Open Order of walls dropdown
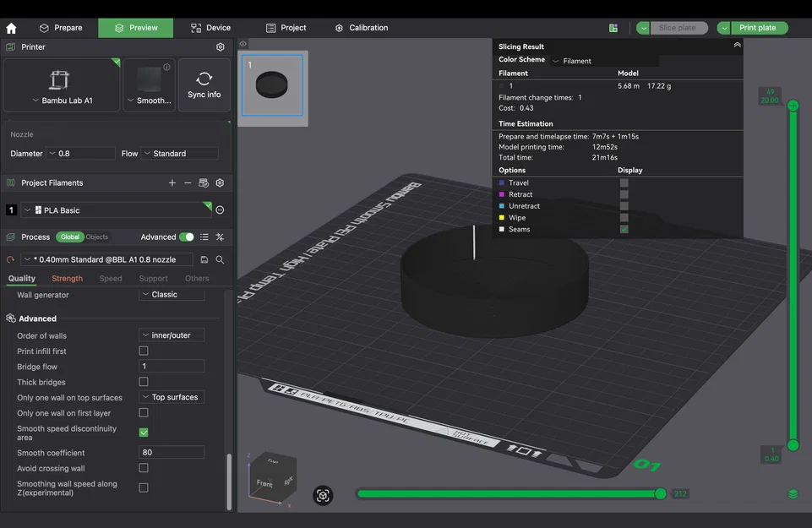The height and width of the screenshot is (528, 812). (172, 335)
